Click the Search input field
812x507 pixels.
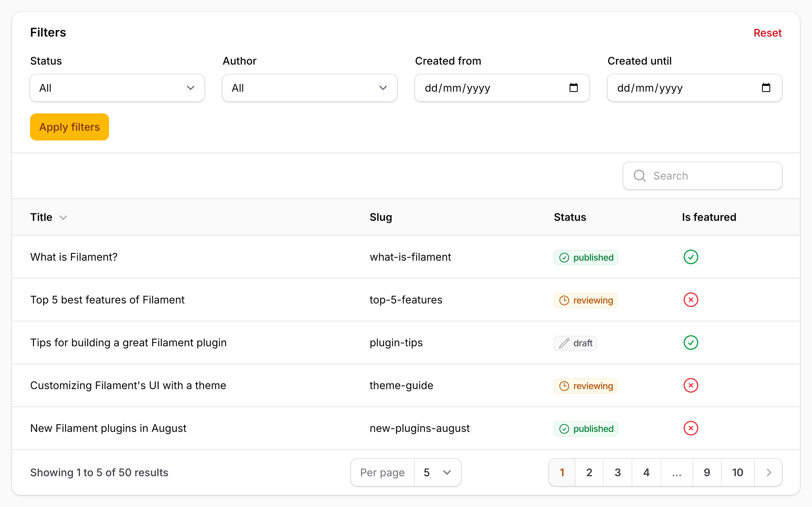702,176
